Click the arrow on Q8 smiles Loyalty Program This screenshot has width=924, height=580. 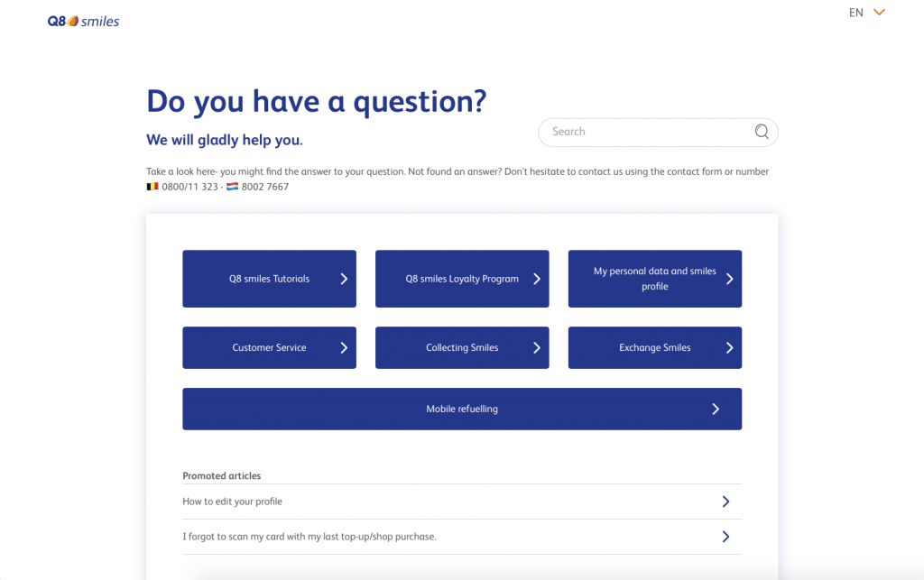[537, 279]
